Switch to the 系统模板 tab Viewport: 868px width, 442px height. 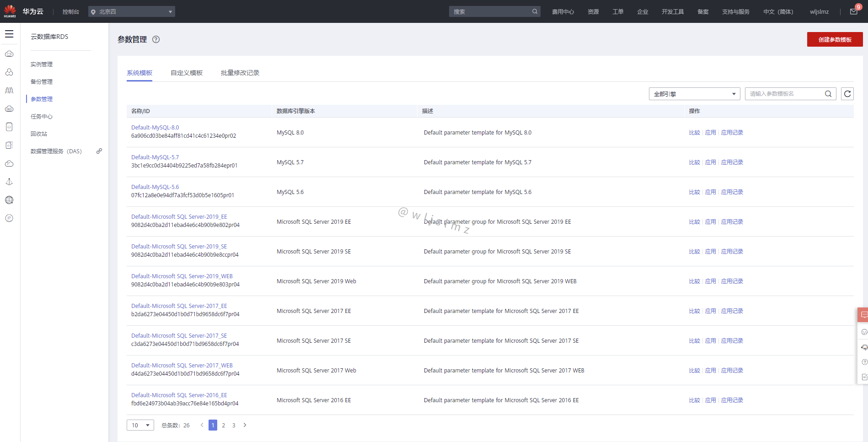(x=139, y=73)
